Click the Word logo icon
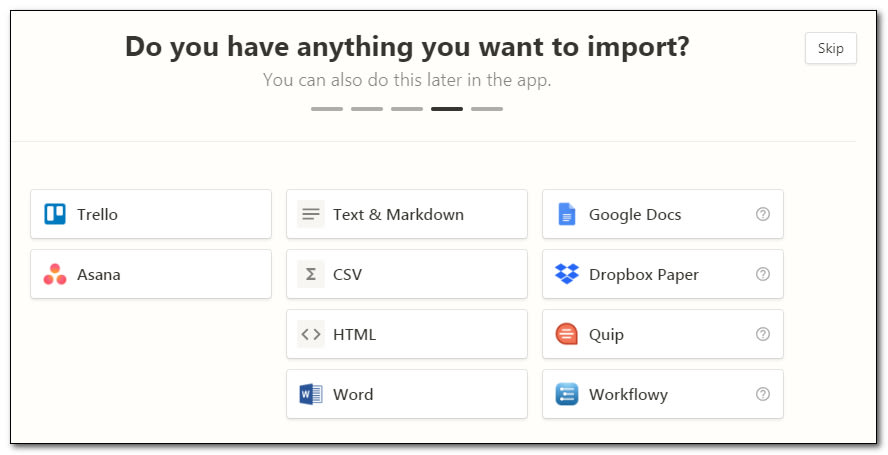888x455 pixels. tap(311, 394)
